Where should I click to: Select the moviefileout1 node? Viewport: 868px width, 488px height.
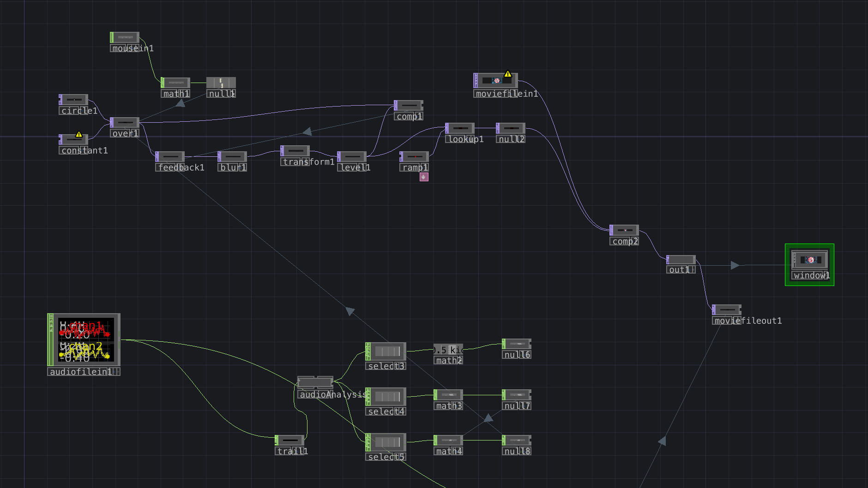(x=727, y=309)
